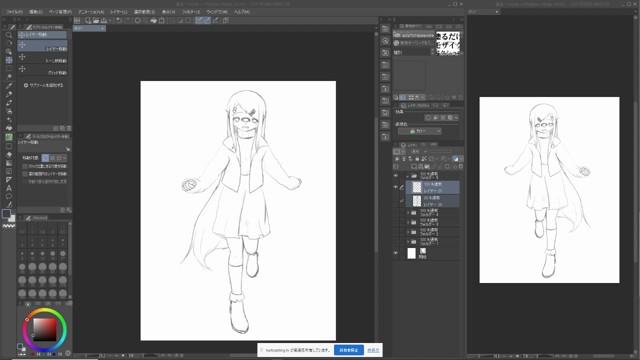Open the 編集(E) menu

click(x=36, y=12)
